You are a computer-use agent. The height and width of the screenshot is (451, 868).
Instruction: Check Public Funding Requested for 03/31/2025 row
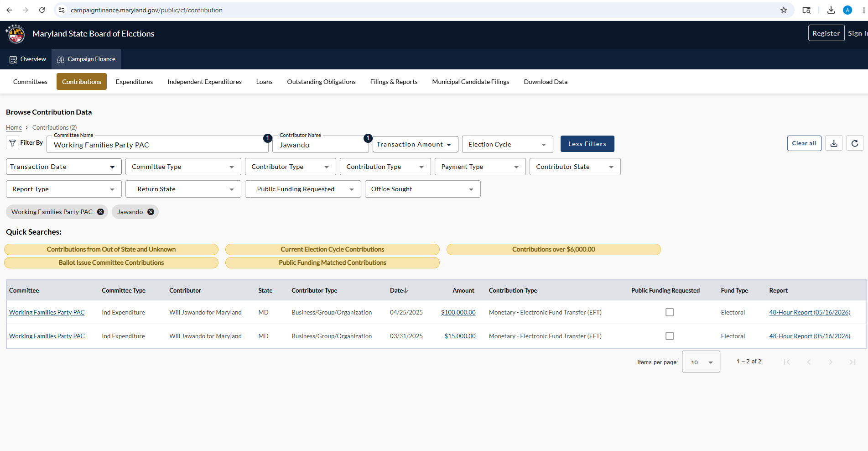point(670,336)
